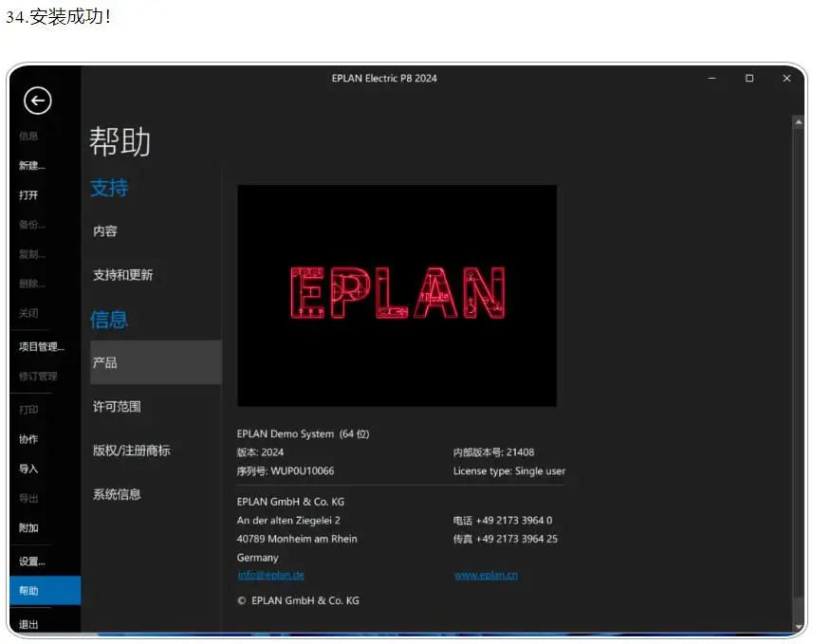
Task: Open 附加 in the sidebar
Action: click(28, 528)
